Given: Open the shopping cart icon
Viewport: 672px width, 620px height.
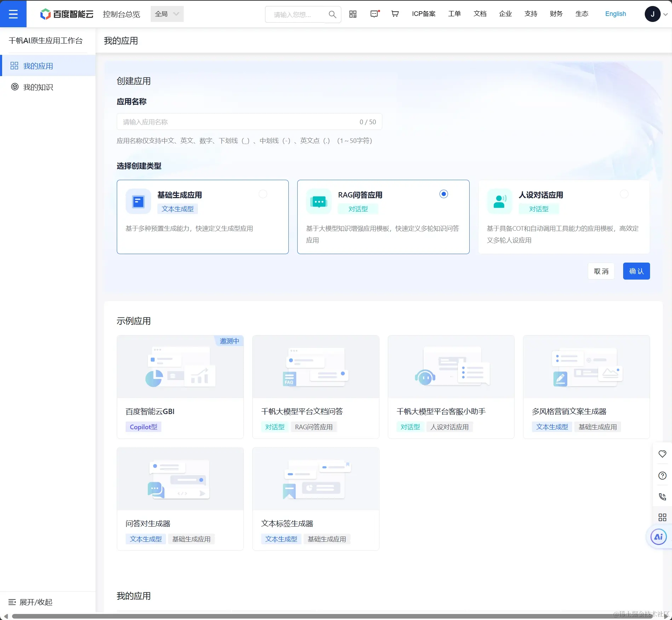Looking at the screenshot, I should (x=395, y=14).
